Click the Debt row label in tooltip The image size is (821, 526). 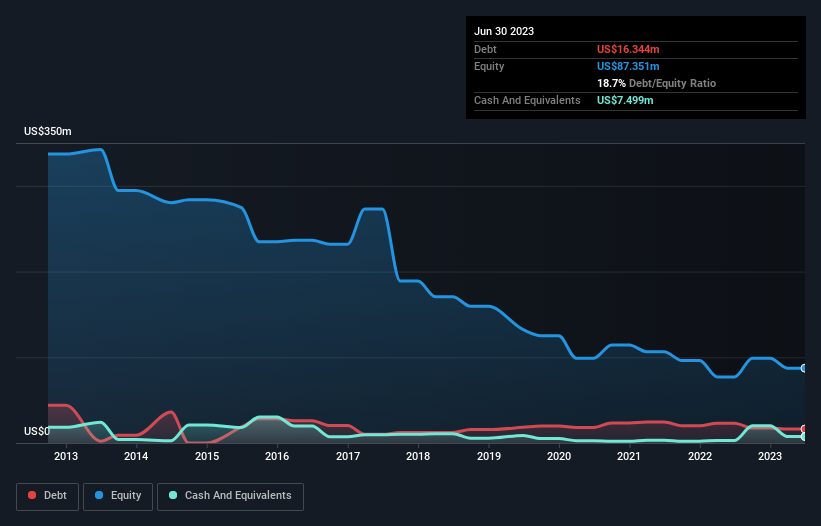[x=485, y=49]
